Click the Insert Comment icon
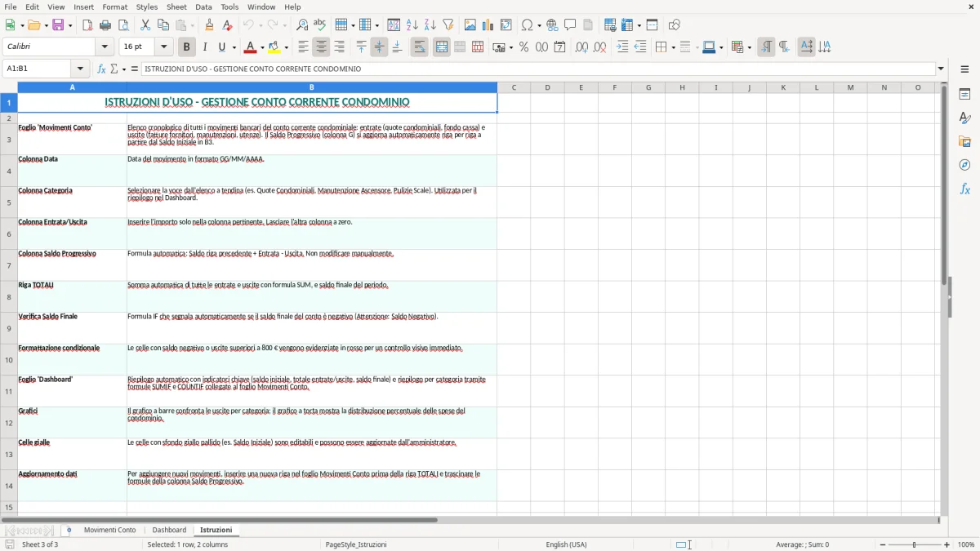This screenshot has height=551, width=980. 571,25
